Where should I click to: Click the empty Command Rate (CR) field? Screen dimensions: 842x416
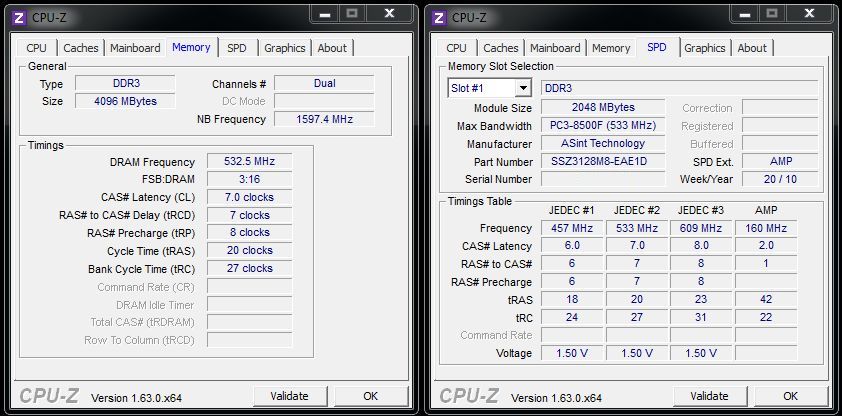pos(250,286)
